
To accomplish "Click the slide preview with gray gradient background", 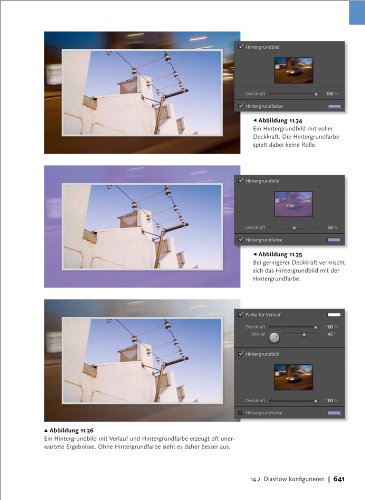I will tap(142, 360).
